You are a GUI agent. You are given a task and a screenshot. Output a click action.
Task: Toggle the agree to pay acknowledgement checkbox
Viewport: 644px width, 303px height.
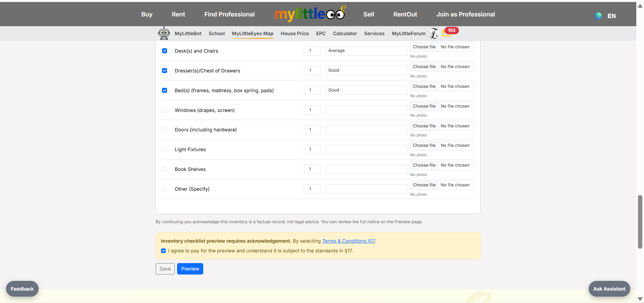pyautogui.click(x=163, y=251)
